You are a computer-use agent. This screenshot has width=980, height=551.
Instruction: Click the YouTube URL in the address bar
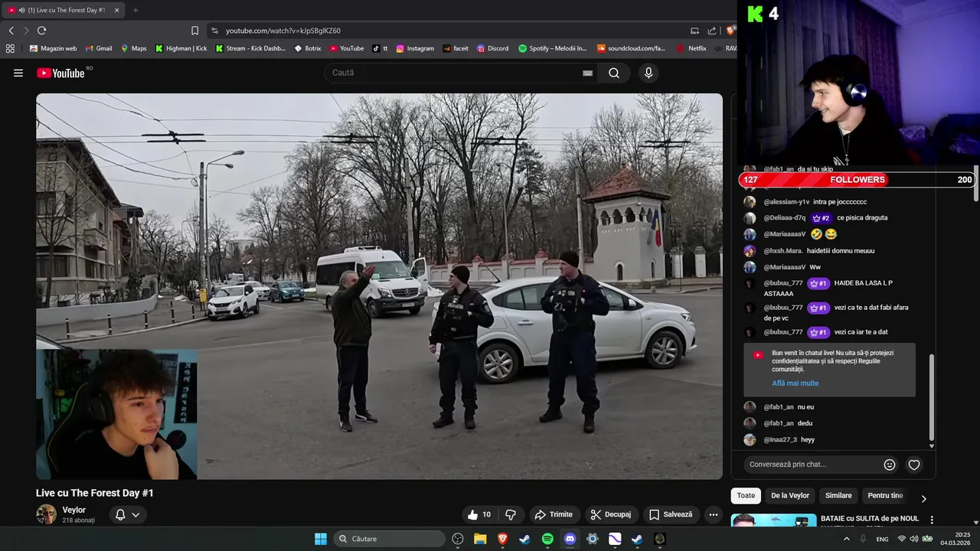coord(283,31)
